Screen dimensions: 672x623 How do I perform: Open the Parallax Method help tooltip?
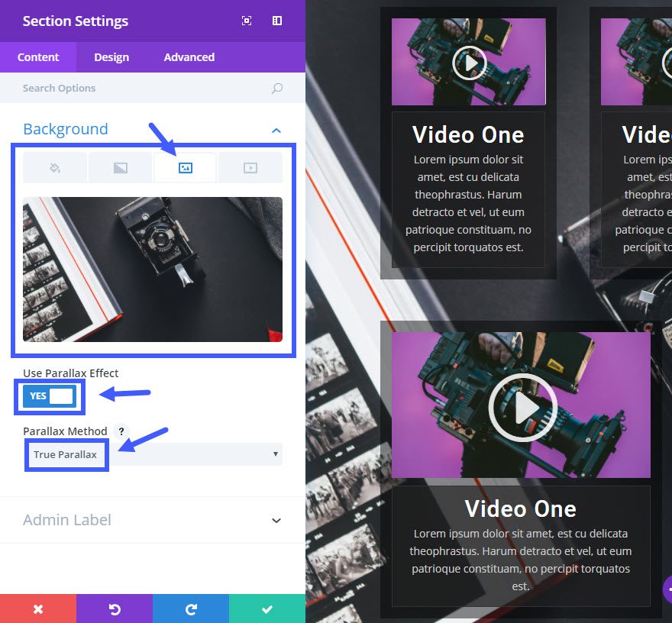[x=121, y=431]
